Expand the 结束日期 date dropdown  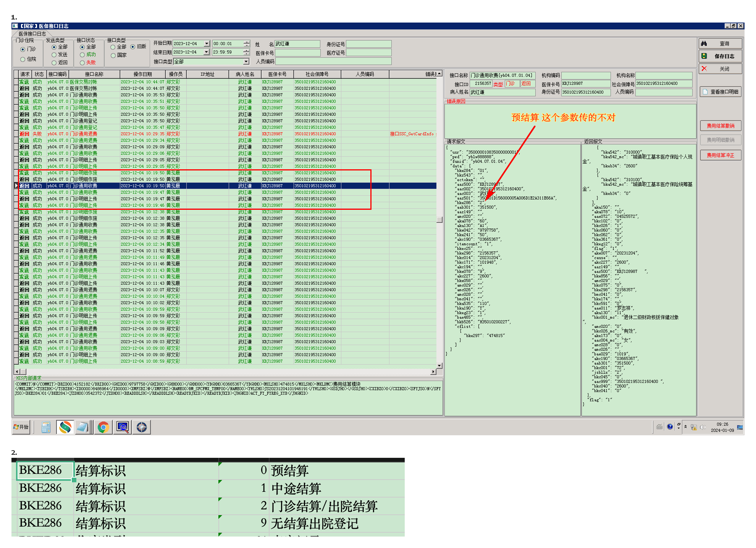[x=207, y=52]
